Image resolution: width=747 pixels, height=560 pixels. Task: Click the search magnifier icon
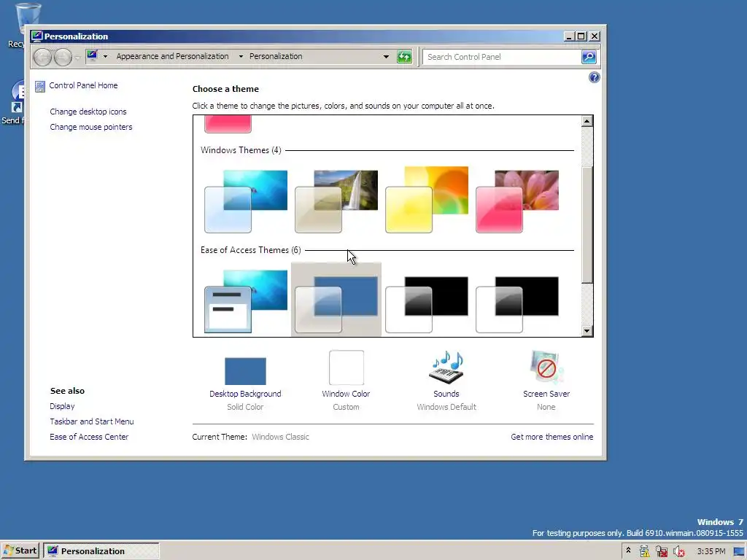(x=589, y=57)
